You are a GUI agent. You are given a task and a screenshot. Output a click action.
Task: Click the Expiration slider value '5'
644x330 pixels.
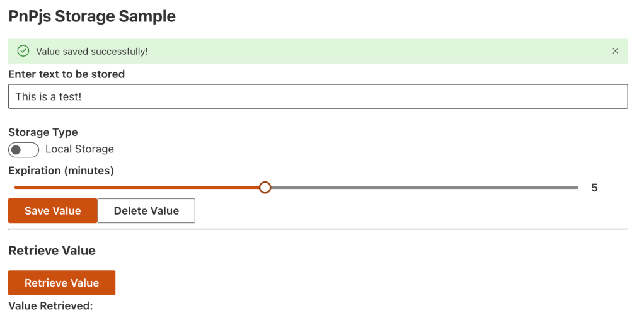594,188
